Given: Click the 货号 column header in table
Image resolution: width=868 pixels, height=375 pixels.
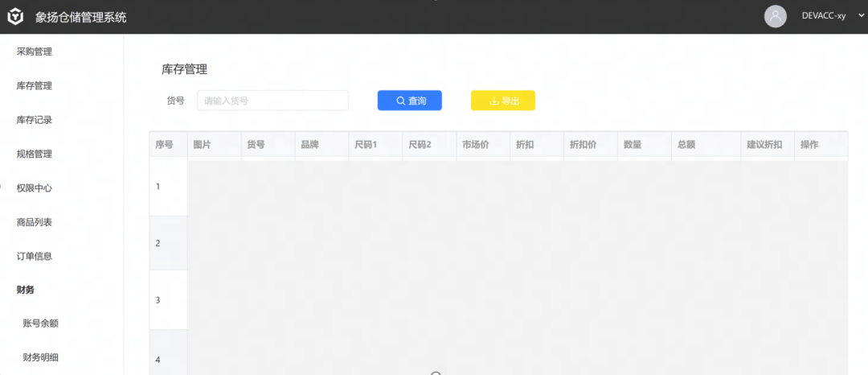Looking at the screenshot, I should click(x=268, y=145).
